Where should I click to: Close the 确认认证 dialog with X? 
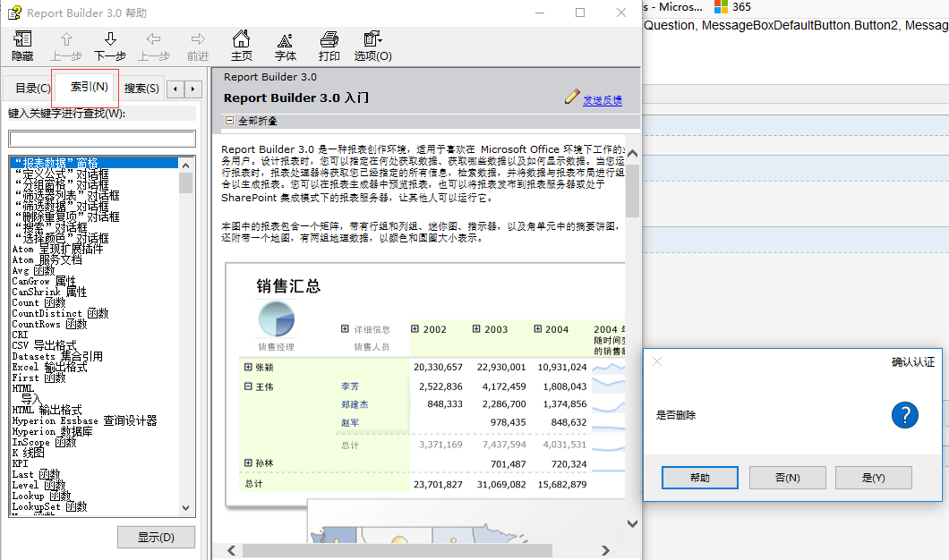pos(657,361)
